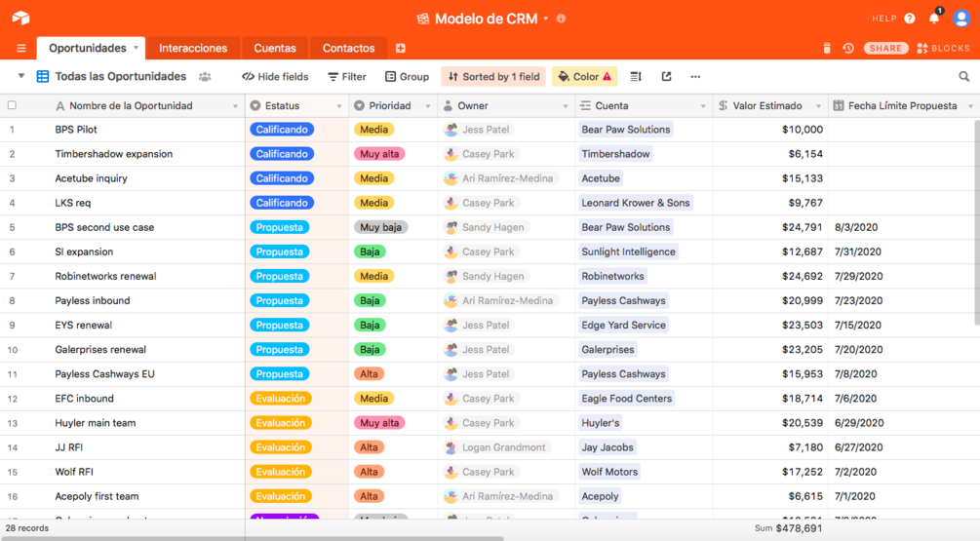Switch to the Cuentas tab

(x=275, y=48)
